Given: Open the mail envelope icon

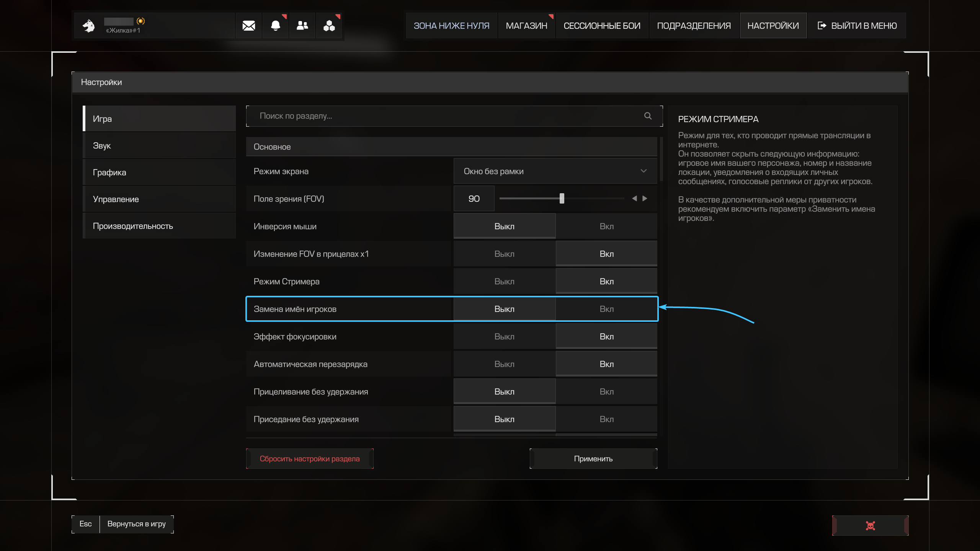Looking at the screenshot, I should coord(248,26).
